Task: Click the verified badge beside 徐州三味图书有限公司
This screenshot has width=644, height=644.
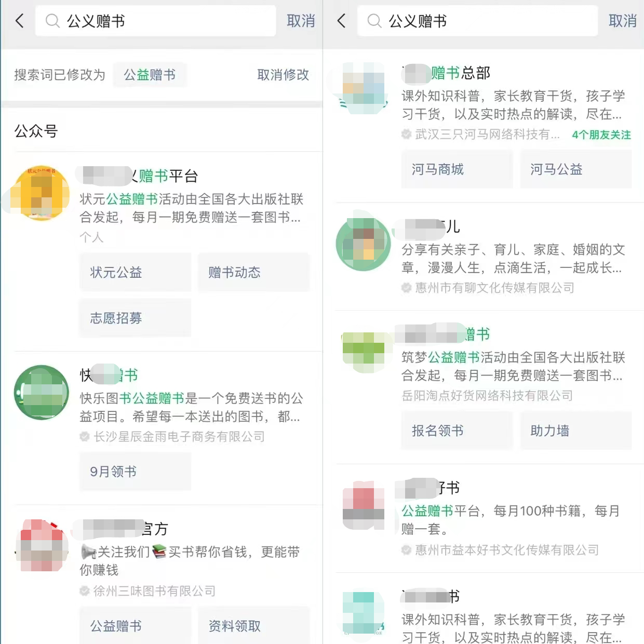Action: (x=84, y=591)
